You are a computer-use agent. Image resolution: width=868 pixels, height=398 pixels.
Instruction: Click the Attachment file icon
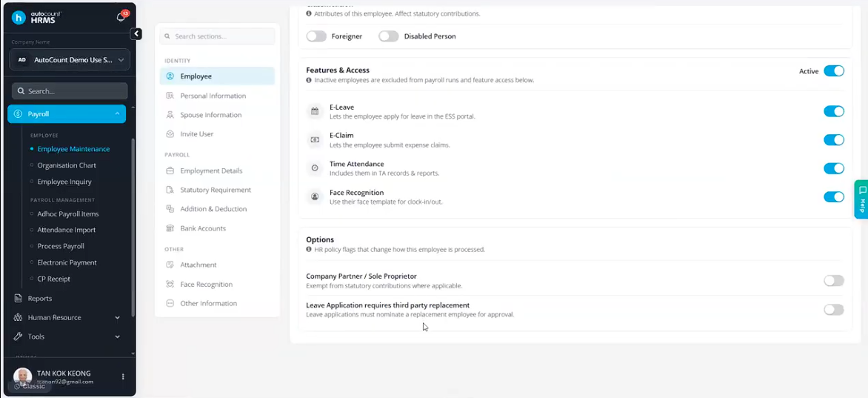pos(170,265)
